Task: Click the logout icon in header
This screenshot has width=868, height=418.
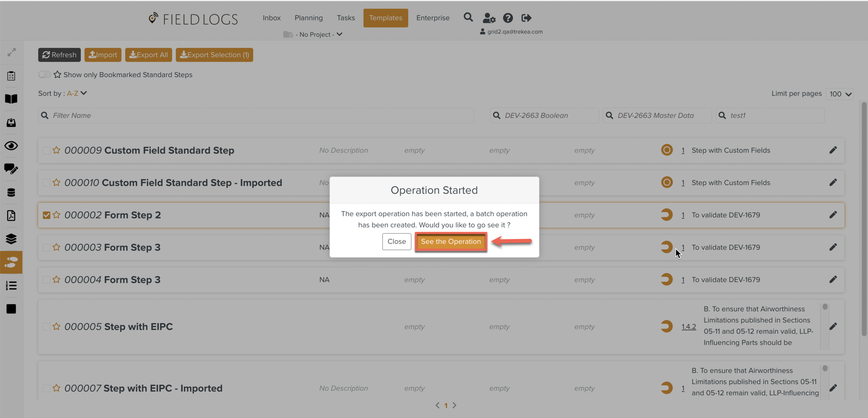Action: [526, 18]
